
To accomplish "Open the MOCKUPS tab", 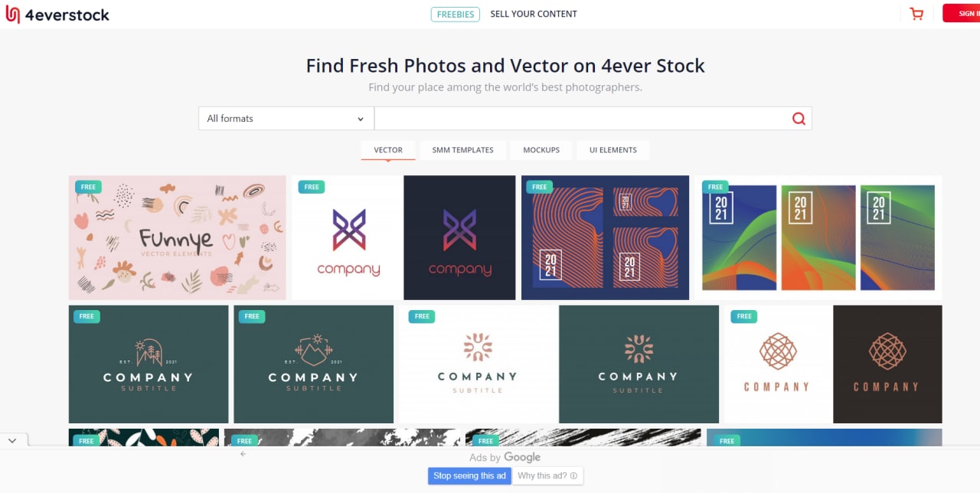I will point(541,150).
